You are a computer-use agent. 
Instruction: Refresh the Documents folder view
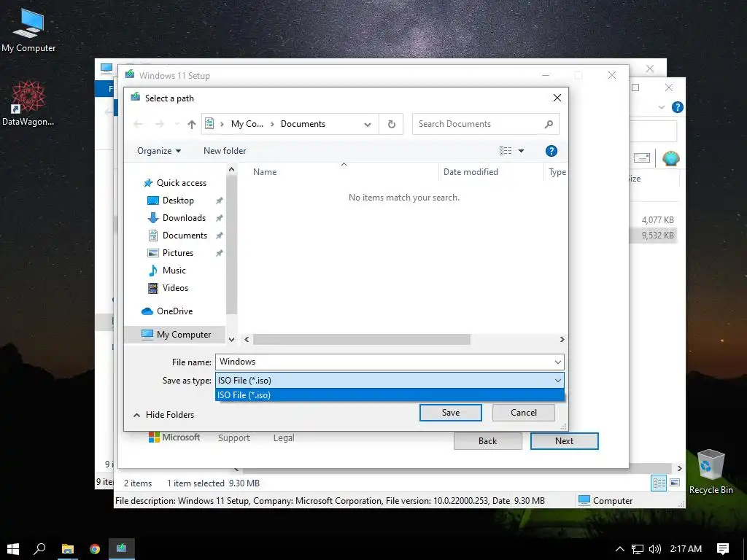click(391, 124)
